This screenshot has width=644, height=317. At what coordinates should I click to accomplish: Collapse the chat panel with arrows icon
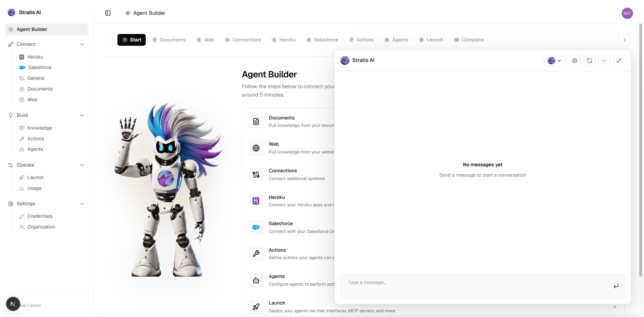point(619,61)
